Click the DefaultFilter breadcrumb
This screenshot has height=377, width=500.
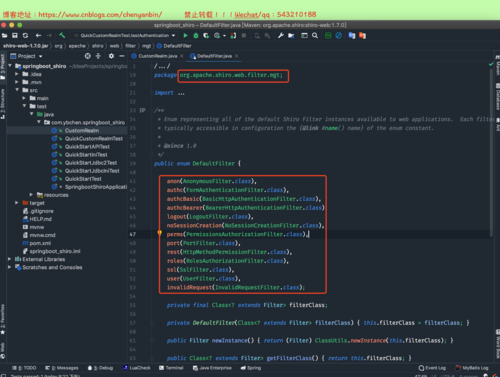tap(174, 46)
